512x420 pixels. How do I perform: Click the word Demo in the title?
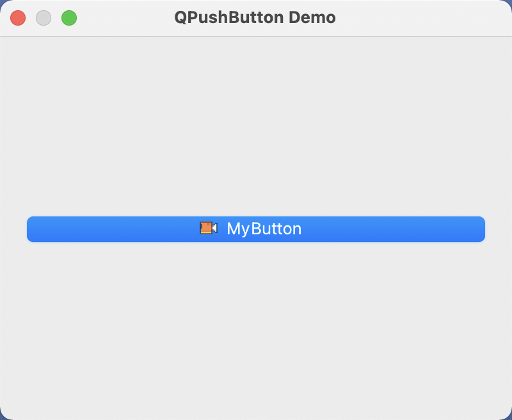(x=312, y=18)
